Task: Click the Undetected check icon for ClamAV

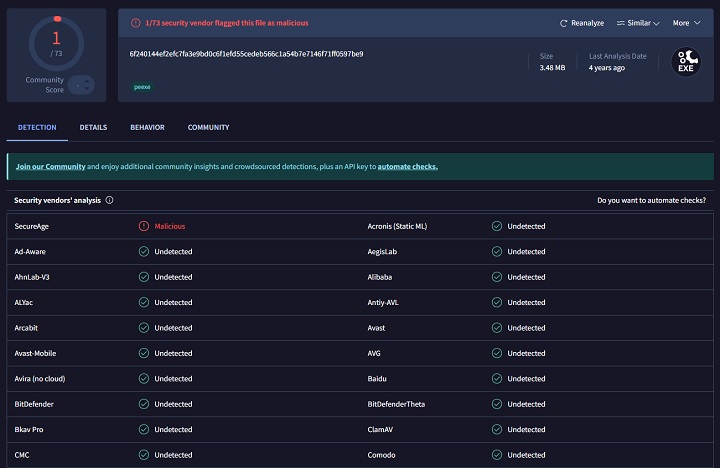Action: point(497,430)
